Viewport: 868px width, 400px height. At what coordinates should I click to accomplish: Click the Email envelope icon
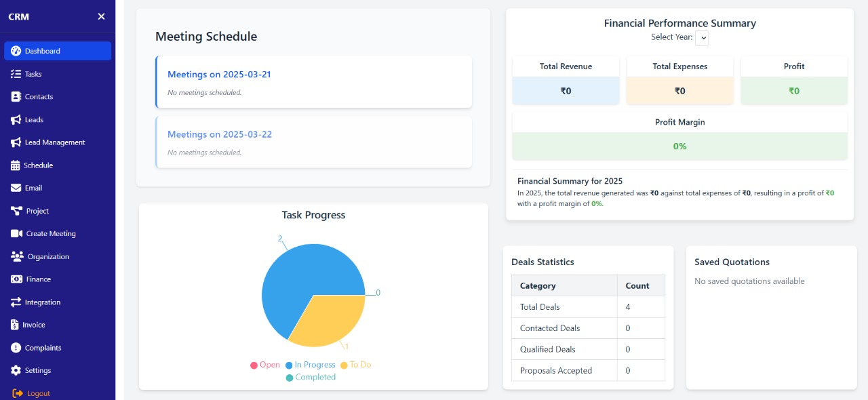point(16,188)
